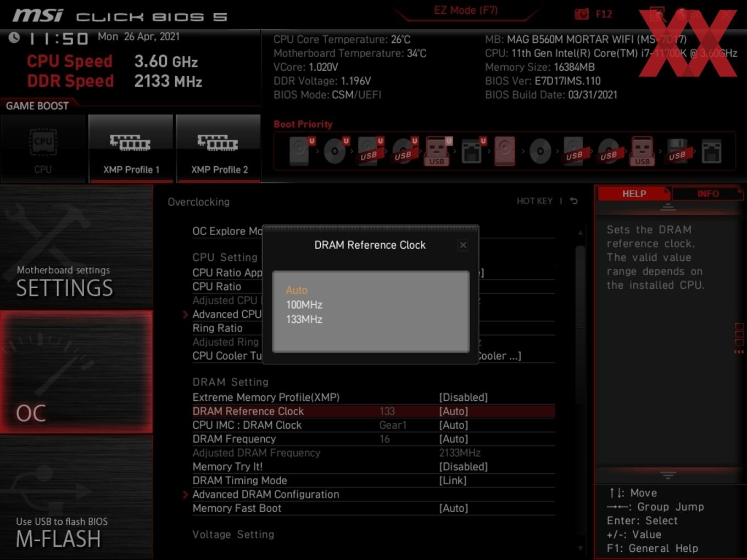Viewport: 747px width, 560px height.
Task: Open Memory Try It! [Disabled] value
Action: coord(463,466)
